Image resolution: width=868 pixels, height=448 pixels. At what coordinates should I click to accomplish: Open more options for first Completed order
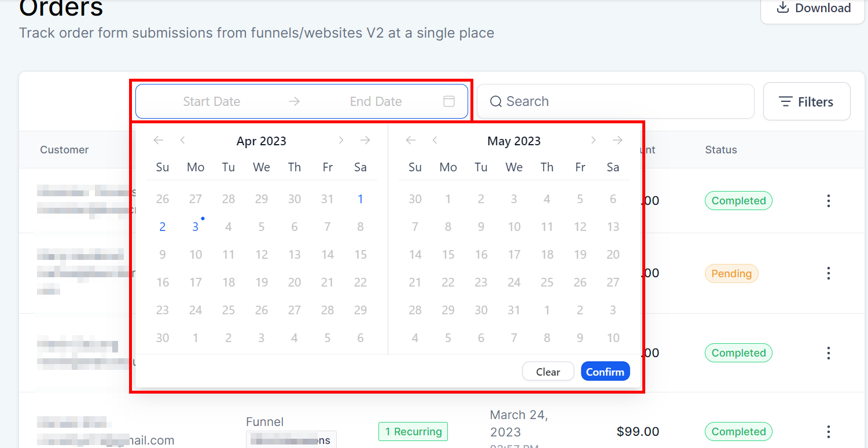tap(829, 201)
